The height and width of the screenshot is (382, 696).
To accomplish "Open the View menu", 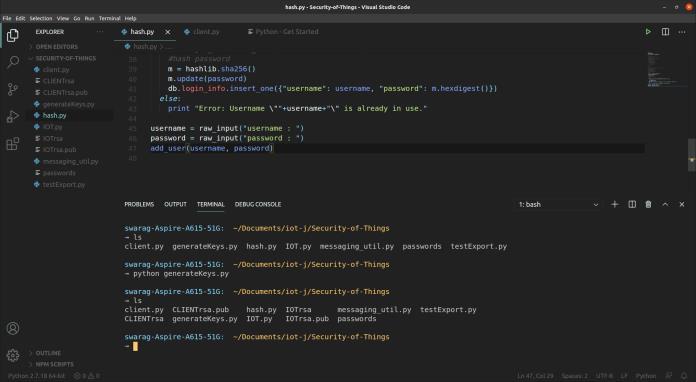I will (x=63, y=18).
